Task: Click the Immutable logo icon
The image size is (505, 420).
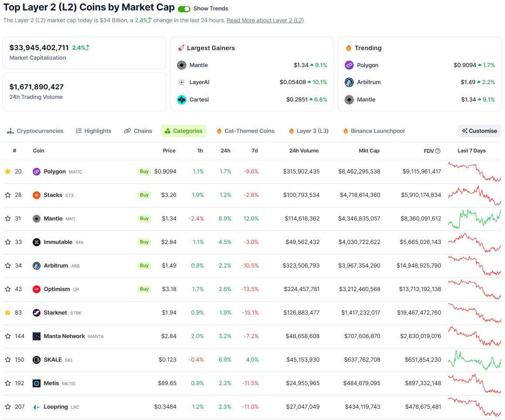Action: point(37,242)
